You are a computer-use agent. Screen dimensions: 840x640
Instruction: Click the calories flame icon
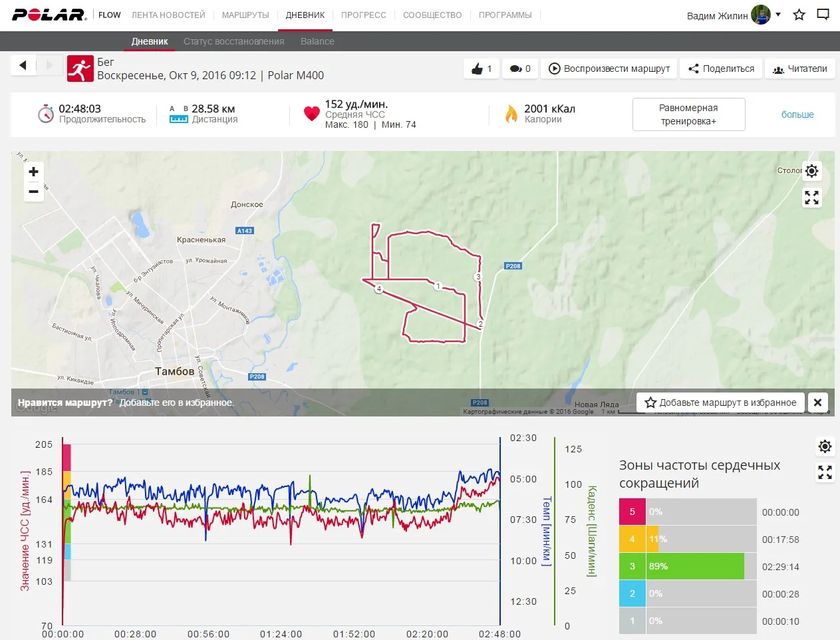click(511, 114)
